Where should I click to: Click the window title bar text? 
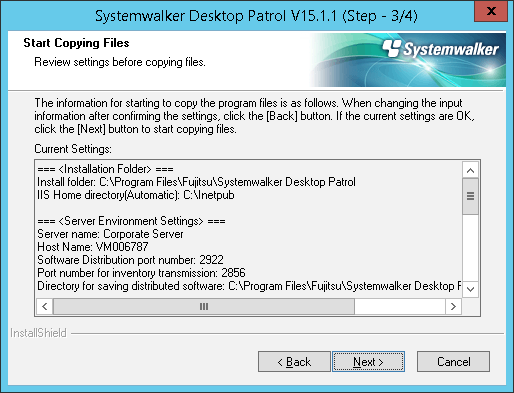pos(256,16)
